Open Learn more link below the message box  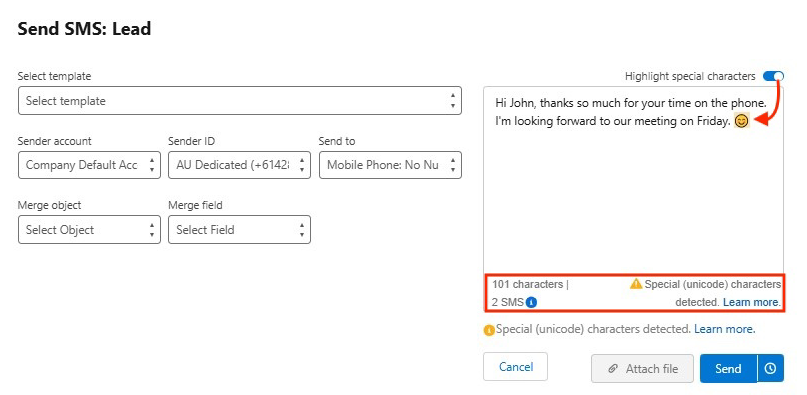tap(725, 329)
